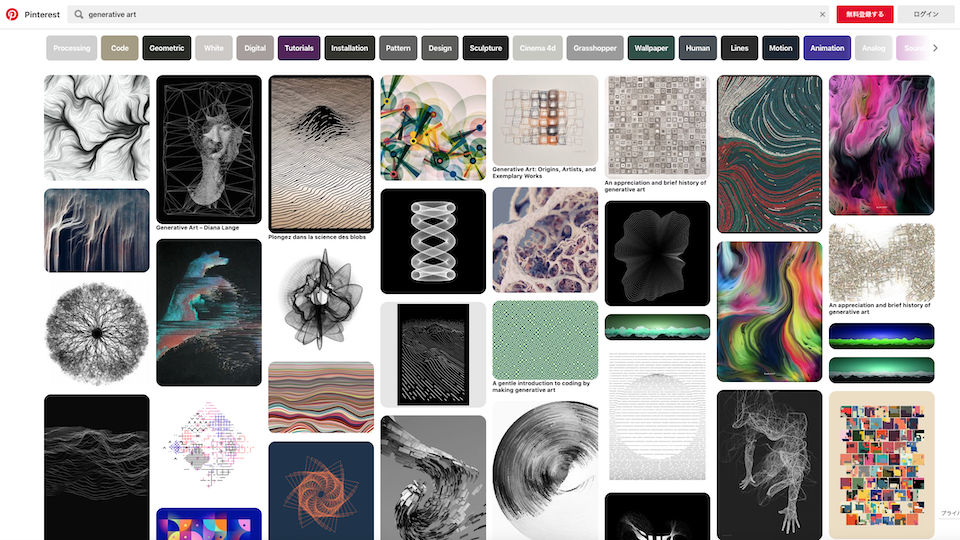
Task: Click 'Generative Art: Origins, Artists' caption
Action: 544,173
